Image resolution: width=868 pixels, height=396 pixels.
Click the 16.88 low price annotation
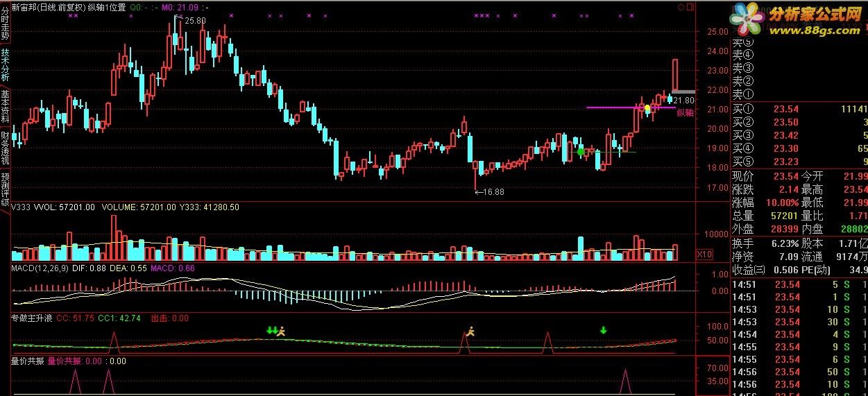tap(489, 192)
